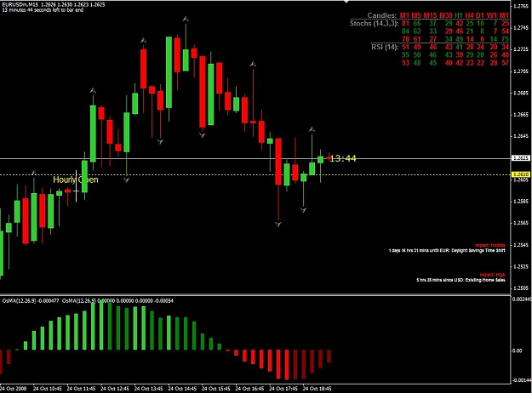Click the '24 Oct 11:45' time axis label
The height and width of the screenshot is (393, 532).
tap(81, 389)
